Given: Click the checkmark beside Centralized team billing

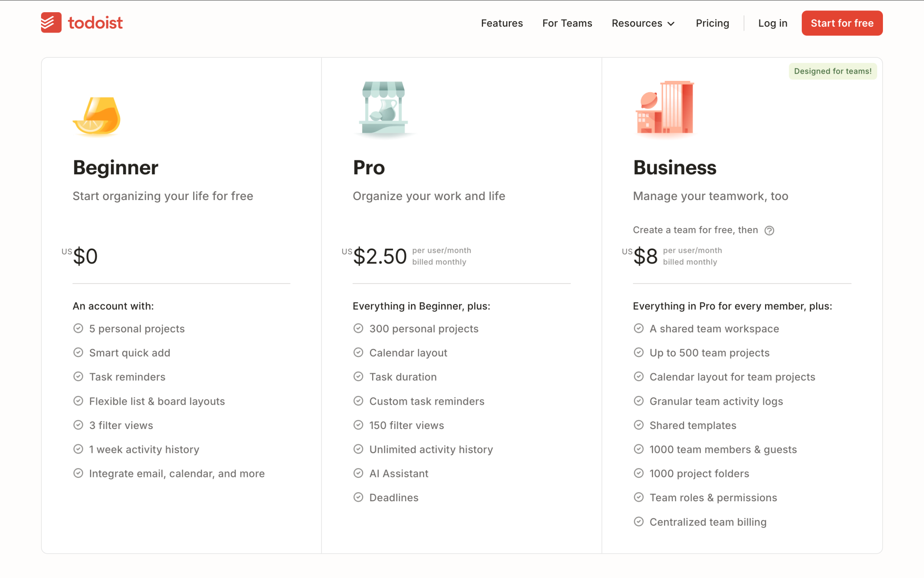Looking at the screenshot, I should click(638, 522).
